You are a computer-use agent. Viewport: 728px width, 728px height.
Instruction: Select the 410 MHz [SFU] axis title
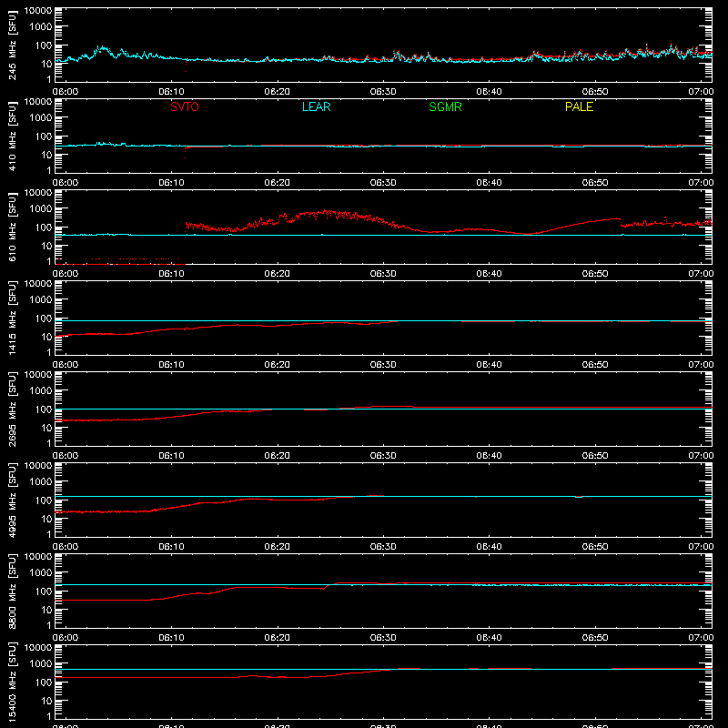(x=12, y=136)
